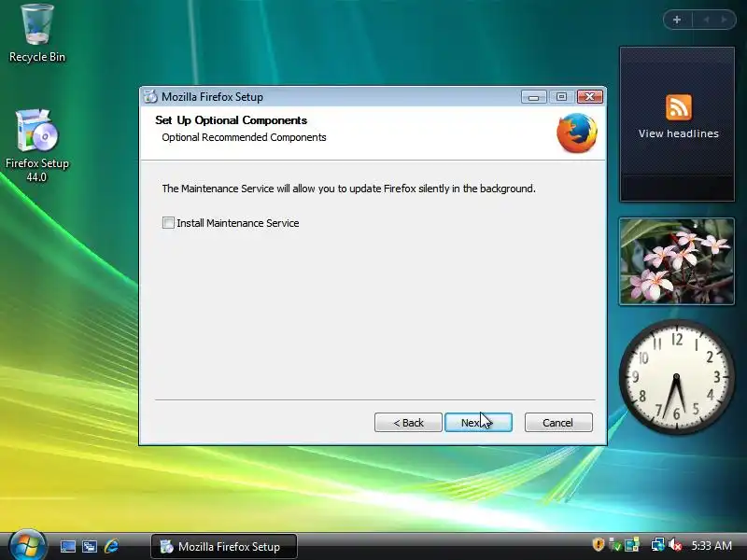Select the Mozilla Firefox Setup taskbar button
This screenshot has width=747, height=560.
224,546
